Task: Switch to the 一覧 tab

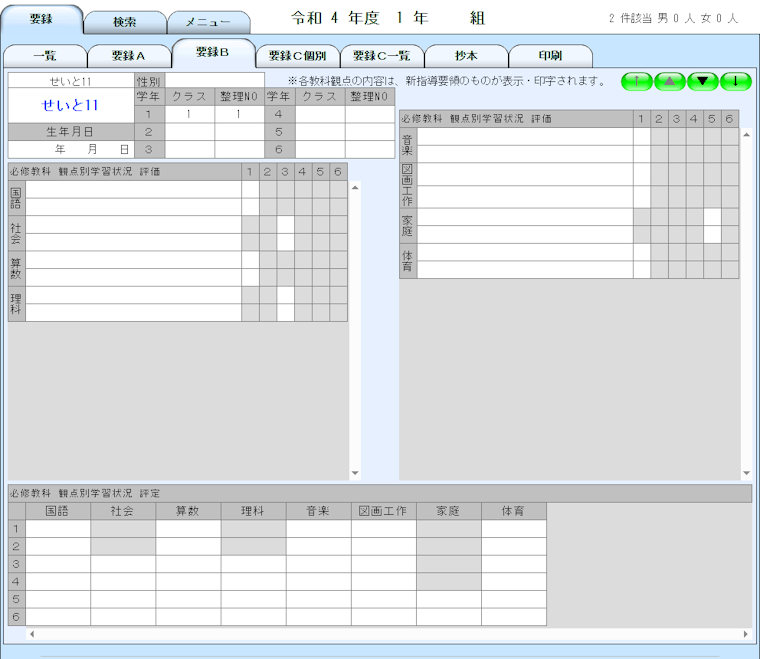Action: (x=44, y=56)
